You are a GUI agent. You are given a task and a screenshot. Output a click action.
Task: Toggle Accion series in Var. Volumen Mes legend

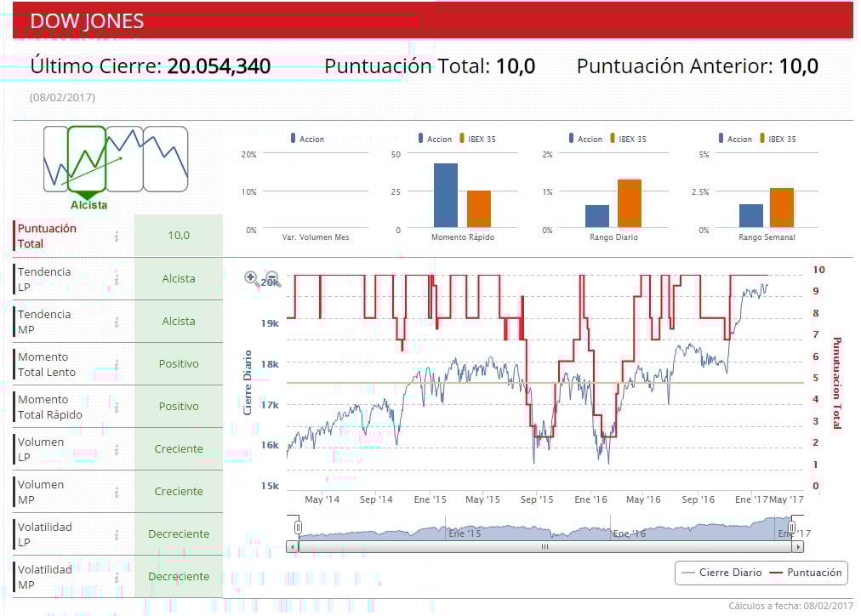[307, 139]
